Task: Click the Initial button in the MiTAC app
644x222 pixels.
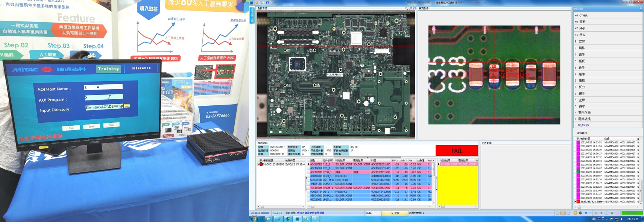Action: pyautogui.click(x=91, y=126)
